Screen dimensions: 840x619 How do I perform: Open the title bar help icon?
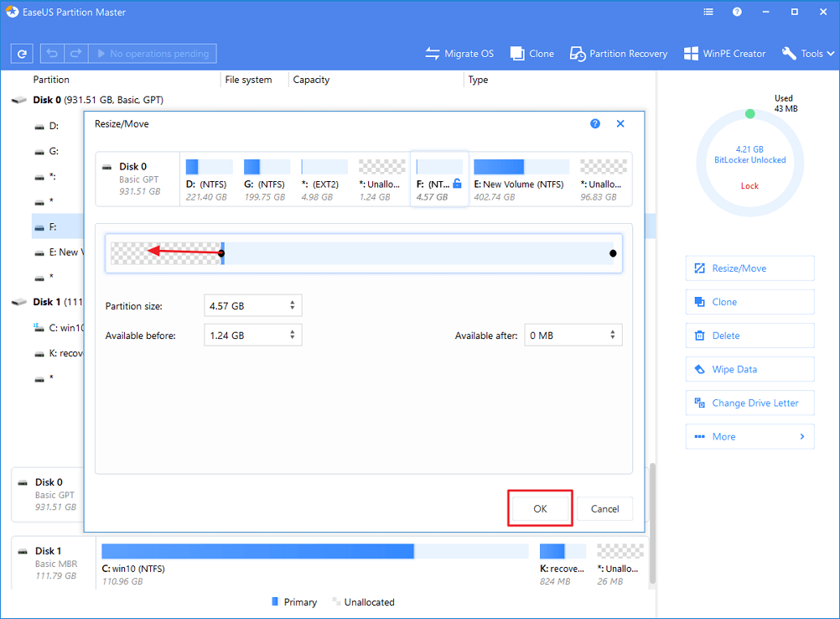pyautogui.click(x=737, y=12)
